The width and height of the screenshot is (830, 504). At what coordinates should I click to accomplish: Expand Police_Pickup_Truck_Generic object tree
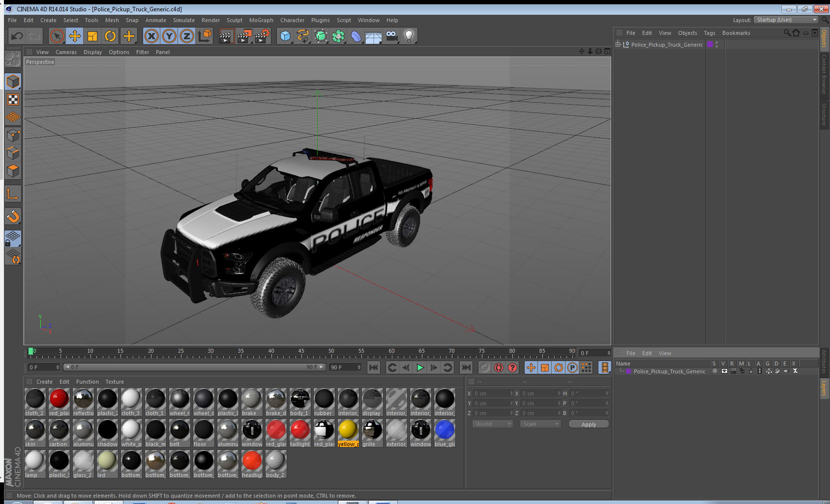coord(618,44)
